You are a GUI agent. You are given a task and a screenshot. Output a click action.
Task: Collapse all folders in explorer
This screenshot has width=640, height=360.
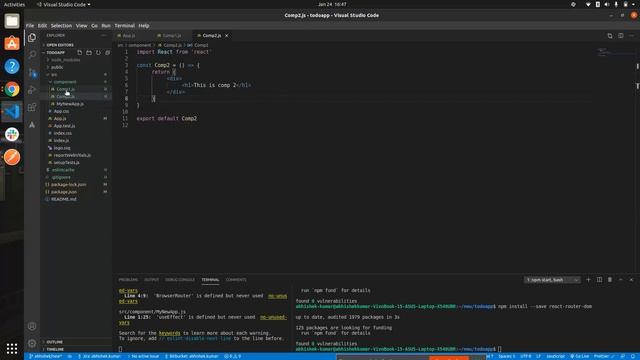[107, 53]
